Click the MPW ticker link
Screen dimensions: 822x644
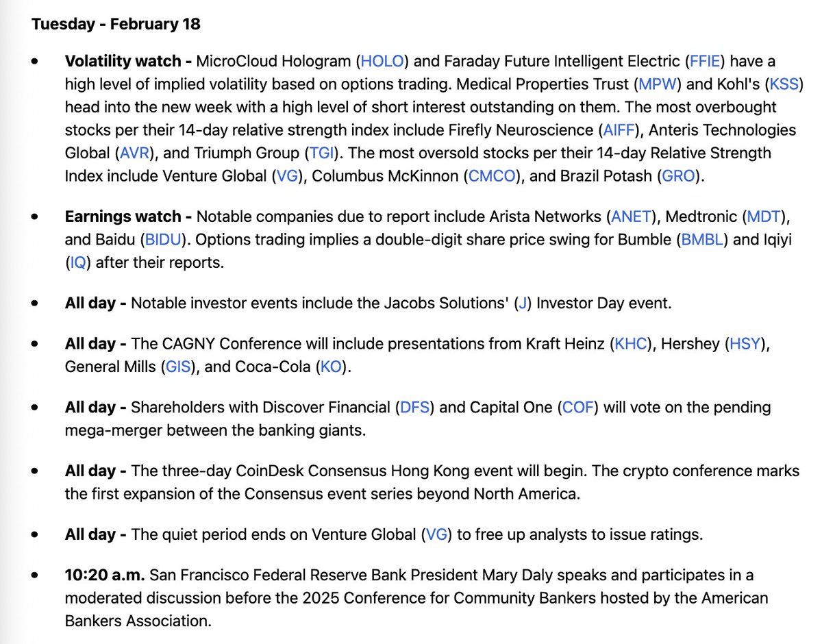[658, 84]
